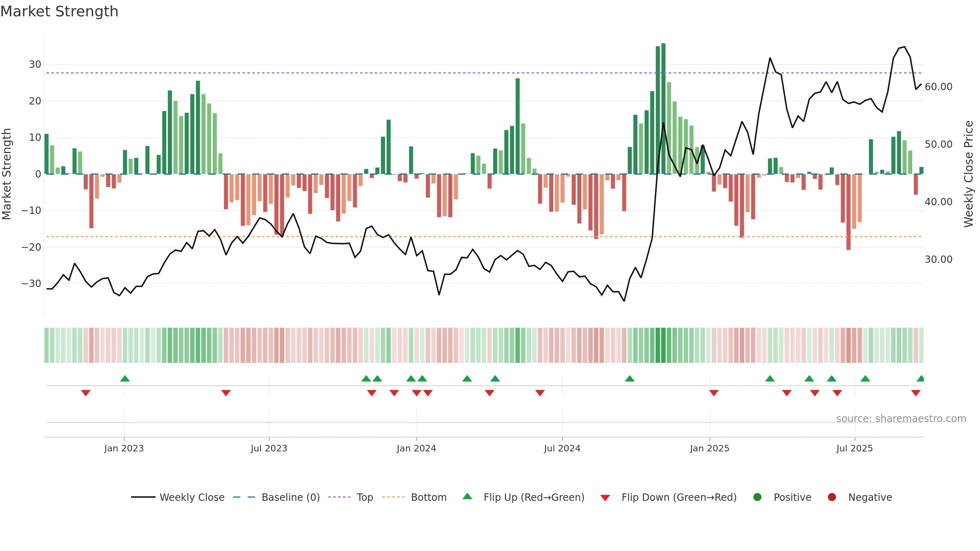Screen dimensions: 980x551
Task: Click the source: sharemaestro.com text
Action: [901, 419]
